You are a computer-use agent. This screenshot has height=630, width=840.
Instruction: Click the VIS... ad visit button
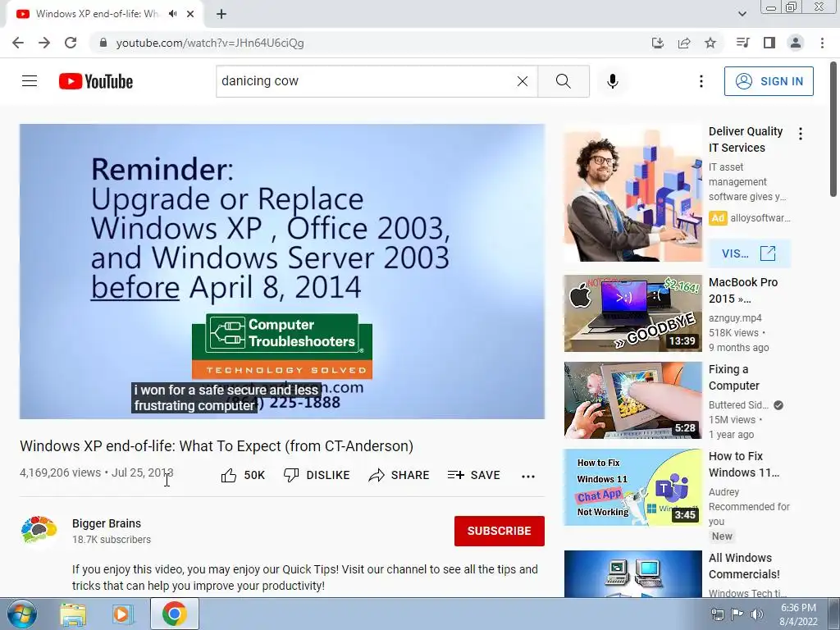coord(749,253)
